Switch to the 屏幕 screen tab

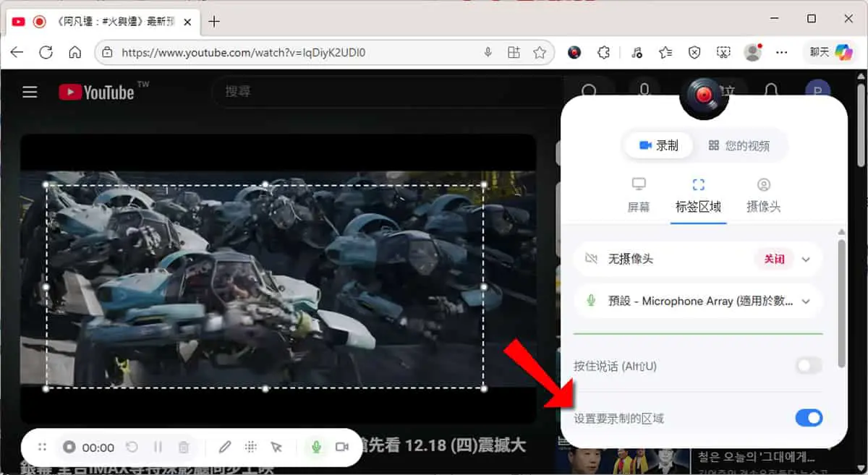coord(639,196)
